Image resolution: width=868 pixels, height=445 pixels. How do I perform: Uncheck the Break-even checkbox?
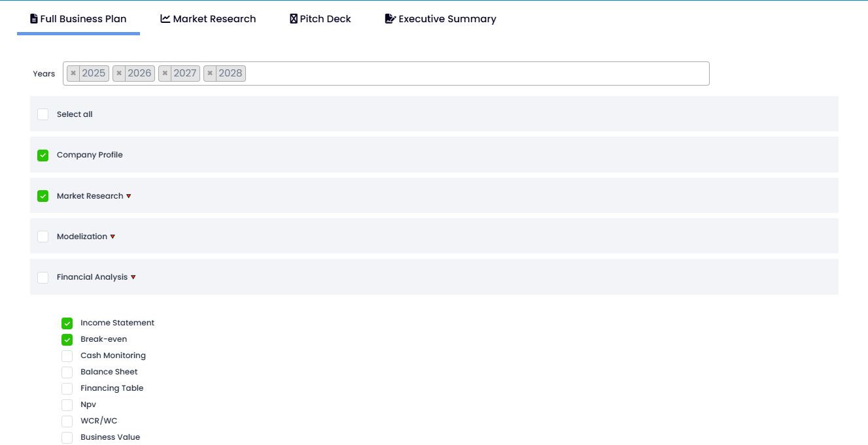point(67,340)
